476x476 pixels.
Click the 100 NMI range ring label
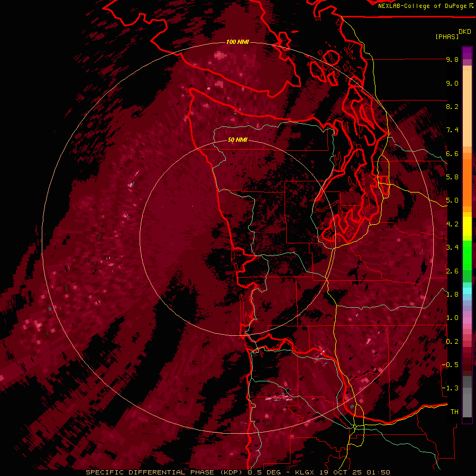point(237,42)
